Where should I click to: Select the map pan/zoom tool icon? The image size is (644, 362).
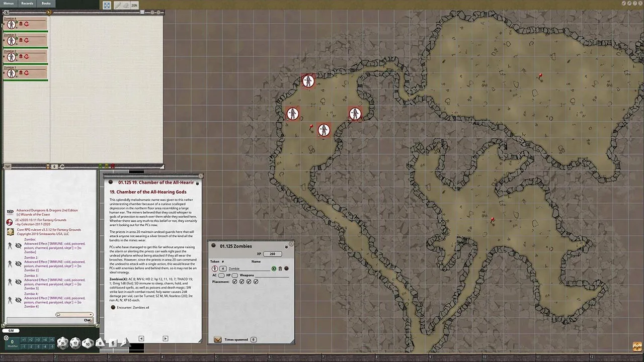(107, 5)
